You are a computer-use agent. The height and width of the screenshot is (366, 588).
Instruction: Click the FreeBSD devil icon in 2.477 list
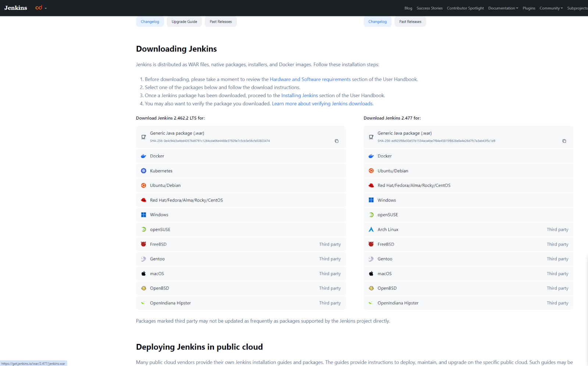pyautogui.click(x=371, y=244)
